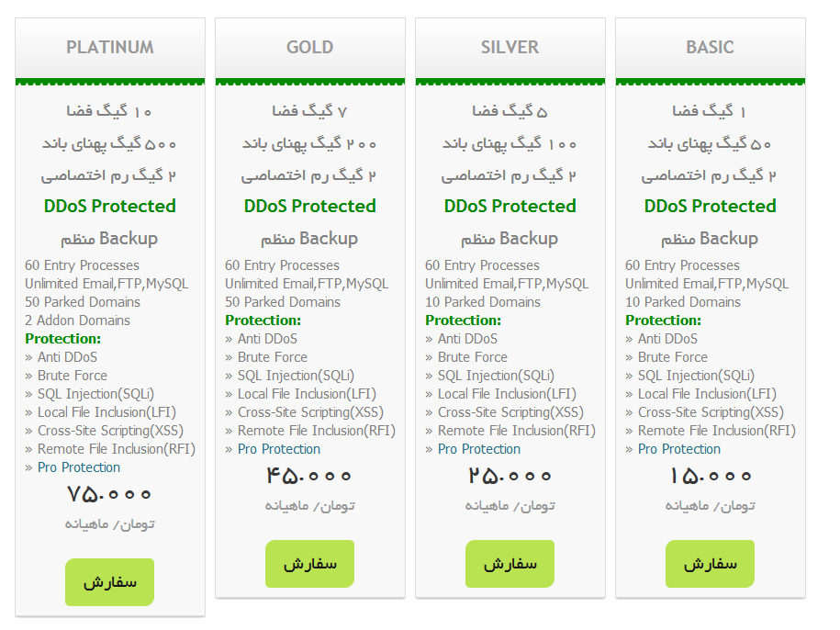Select the BASIC plan header

711,48
